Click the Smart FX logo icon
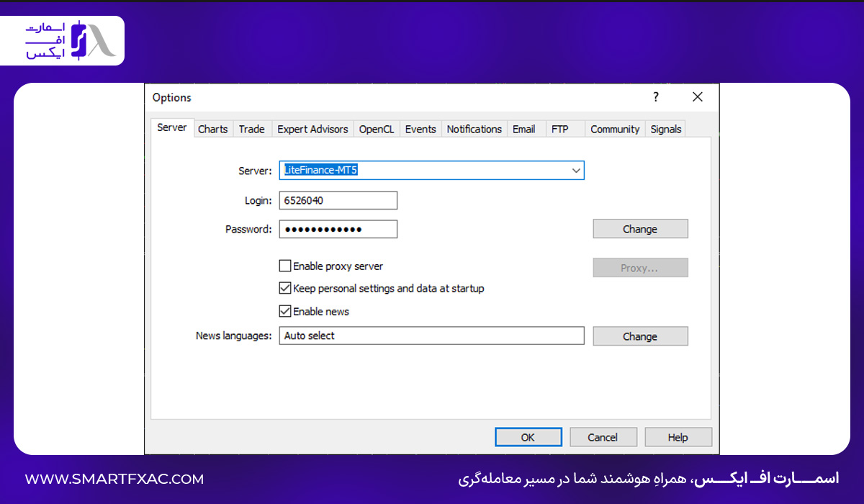Viewport: 864px width, 504px height. coord(92,40)
